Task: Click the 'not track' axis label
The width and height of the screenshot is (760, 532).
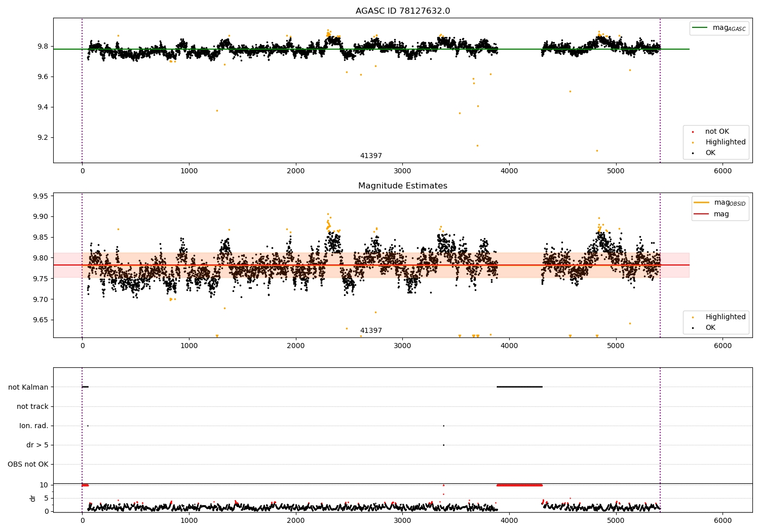Action: (32, 407)
